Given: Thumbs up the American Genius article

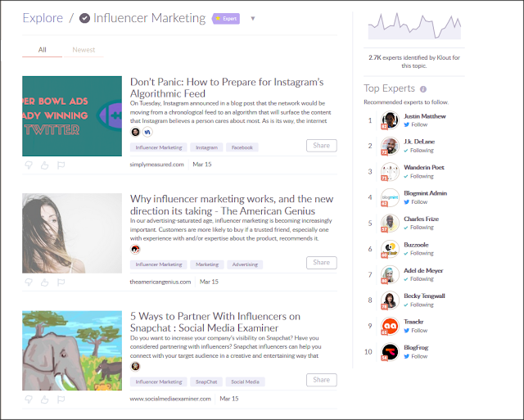Looking at the screenshot, I should (x=45, y=282).
